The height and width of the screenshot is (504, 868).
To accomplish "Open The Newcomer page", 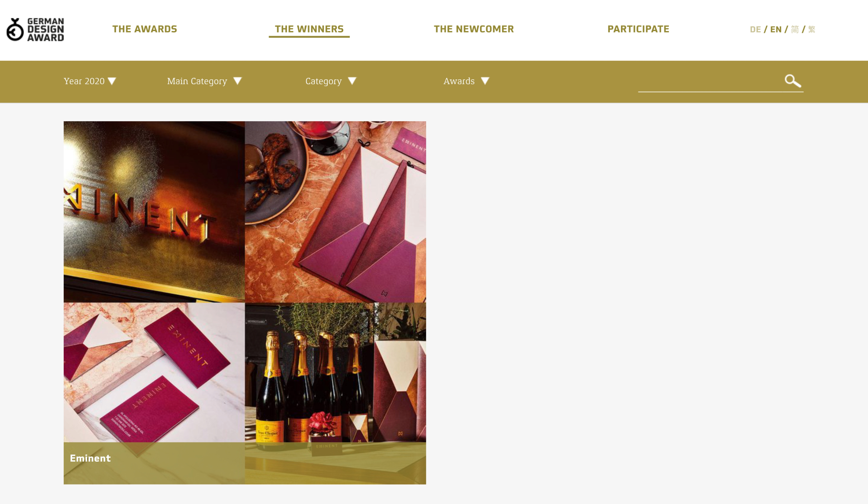I will (474, 29).
